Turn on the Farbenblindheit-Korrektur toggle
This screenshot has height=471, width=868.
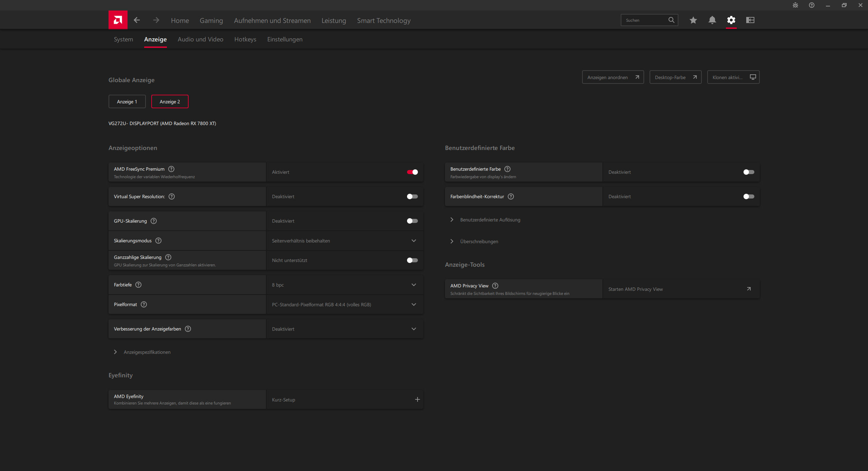pos(748,196)
